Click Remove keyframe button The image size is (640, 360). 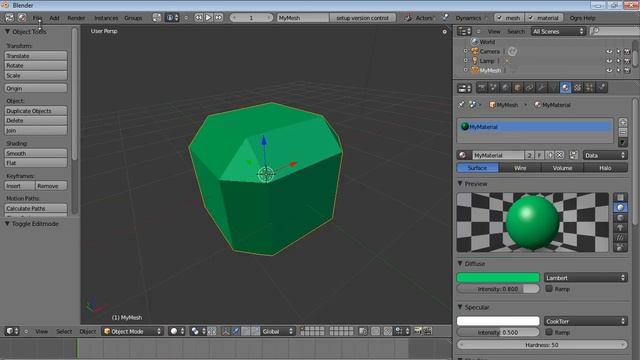[x=51, y=186]
